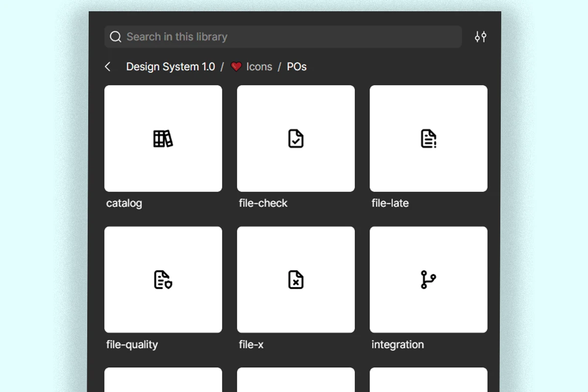
Task: Open the Icons breadcrumb folder
Action: [x=259, y=67]
